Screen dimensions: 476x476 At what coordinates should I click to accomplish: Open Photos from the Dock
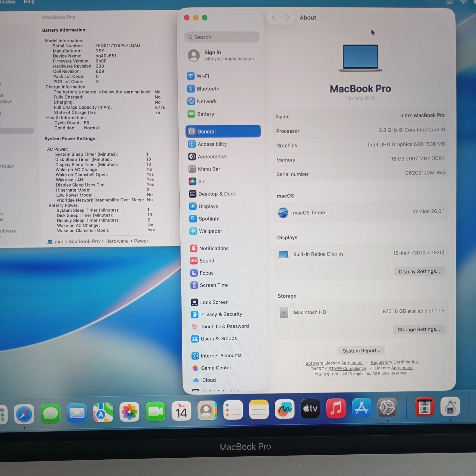point(129,412)
